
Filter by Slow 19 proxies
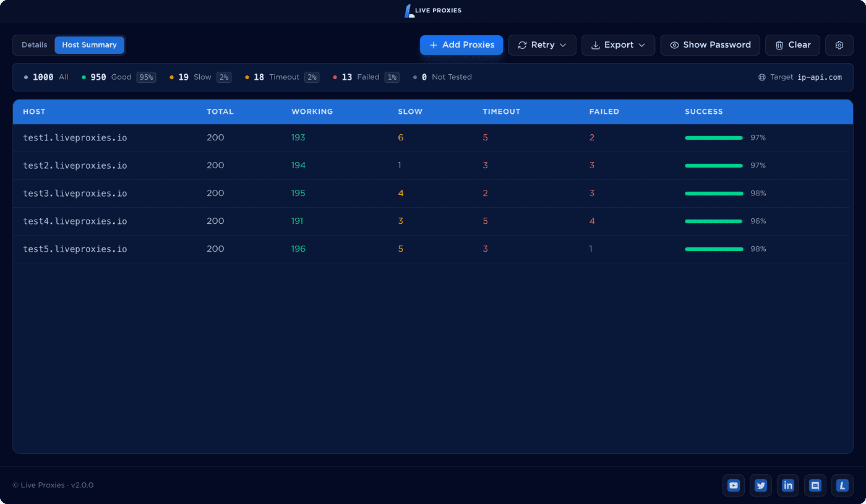coord(200,77)
